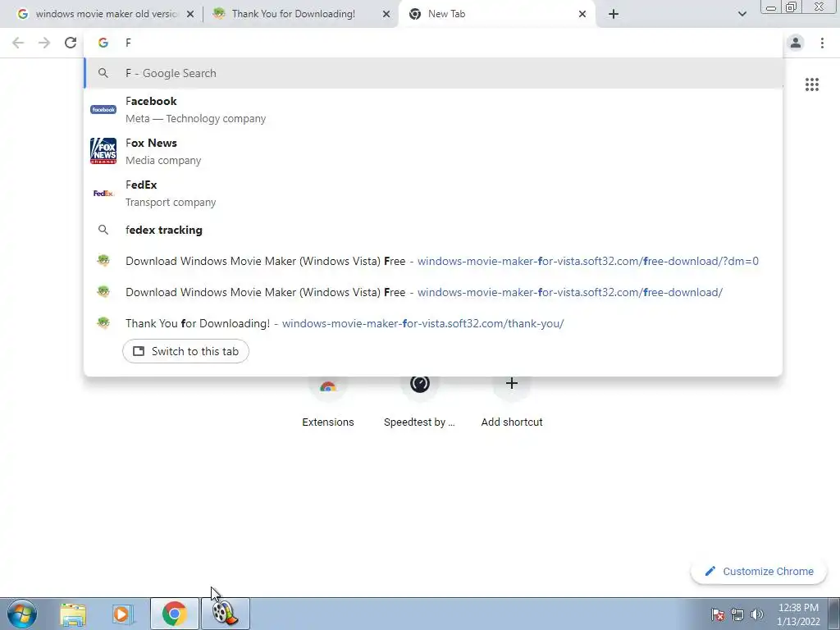This screenshot has height=630, width=840.
Task: Click the Chrome icon in the taskbar
Action: 174,614
